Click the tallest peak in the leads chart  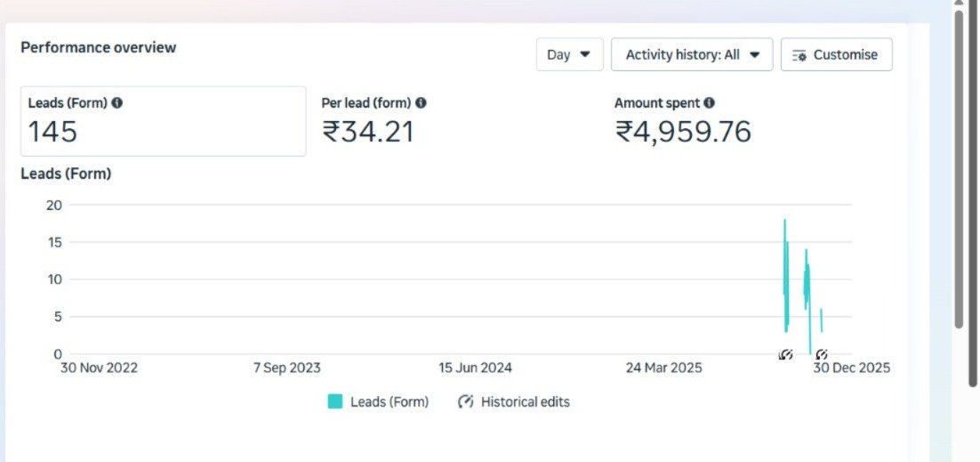click(x=784, y=221)
